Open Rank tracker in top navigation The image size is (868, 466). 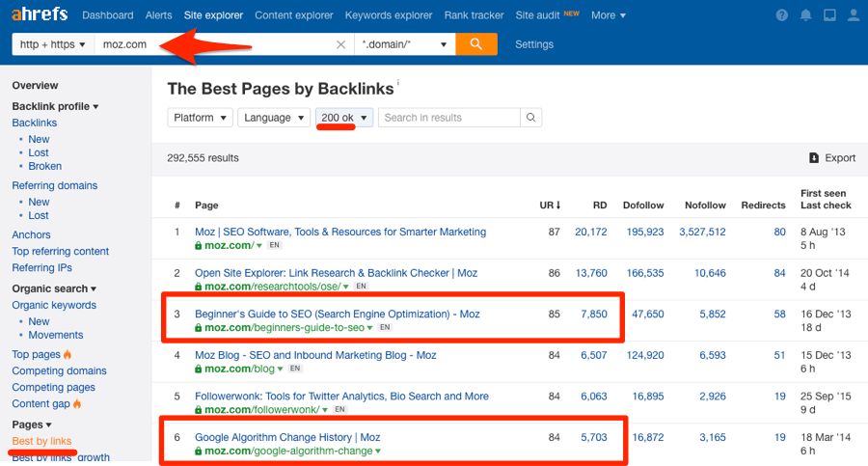click(x=474, y=15)
